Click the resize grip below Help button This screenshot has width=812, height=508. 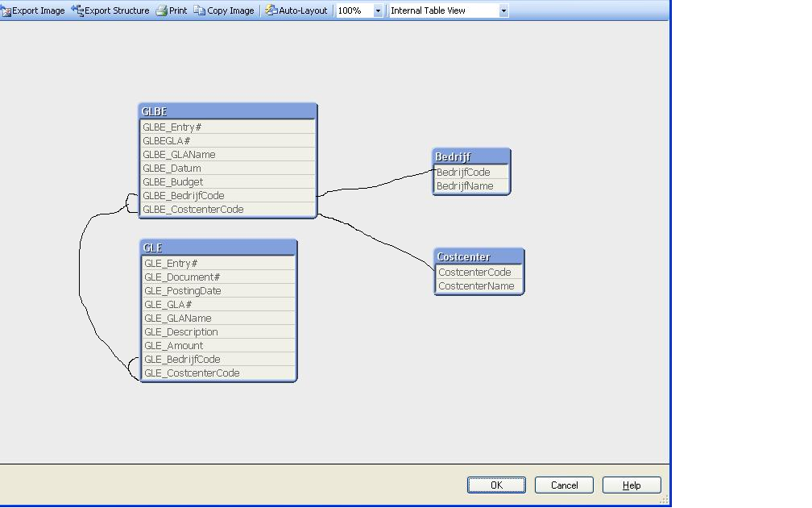[x=664, y=500]
